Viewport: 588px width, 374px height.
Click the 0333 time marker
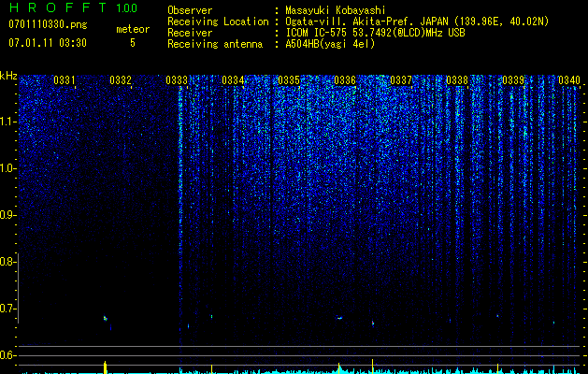coord(177,79)
